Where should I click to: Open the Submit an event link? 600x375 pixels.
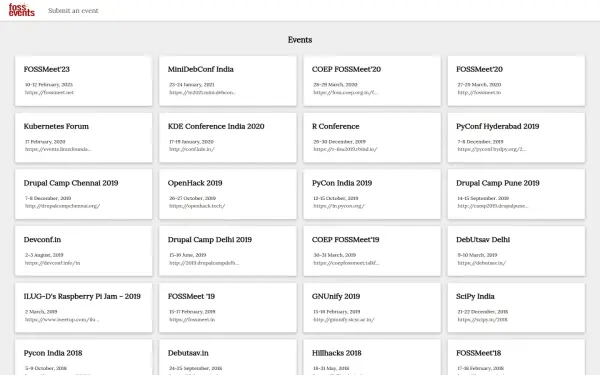(x=73, y=11)
